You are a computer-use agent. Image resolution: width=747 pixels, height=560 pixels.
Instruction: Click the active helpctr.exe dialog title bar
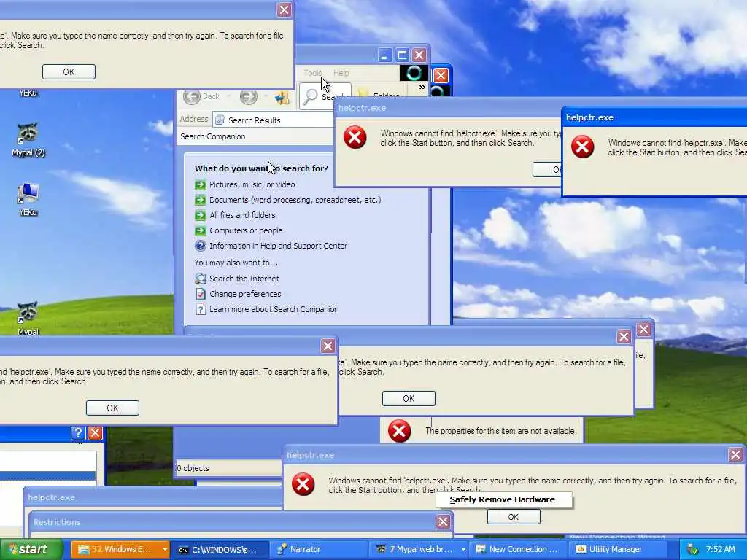pyautogui.click(x=654, y=117)
